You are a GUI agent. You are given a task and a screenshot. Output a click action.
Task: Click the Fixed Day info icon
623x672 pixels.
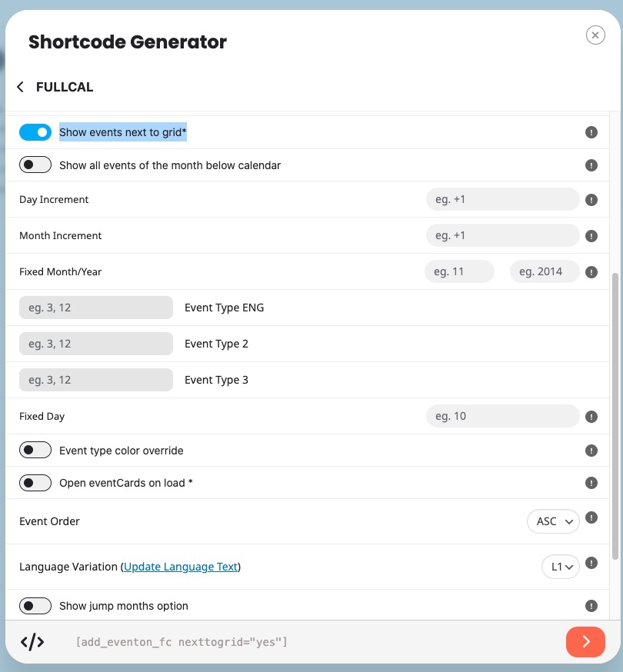click(x=591, y=417)
